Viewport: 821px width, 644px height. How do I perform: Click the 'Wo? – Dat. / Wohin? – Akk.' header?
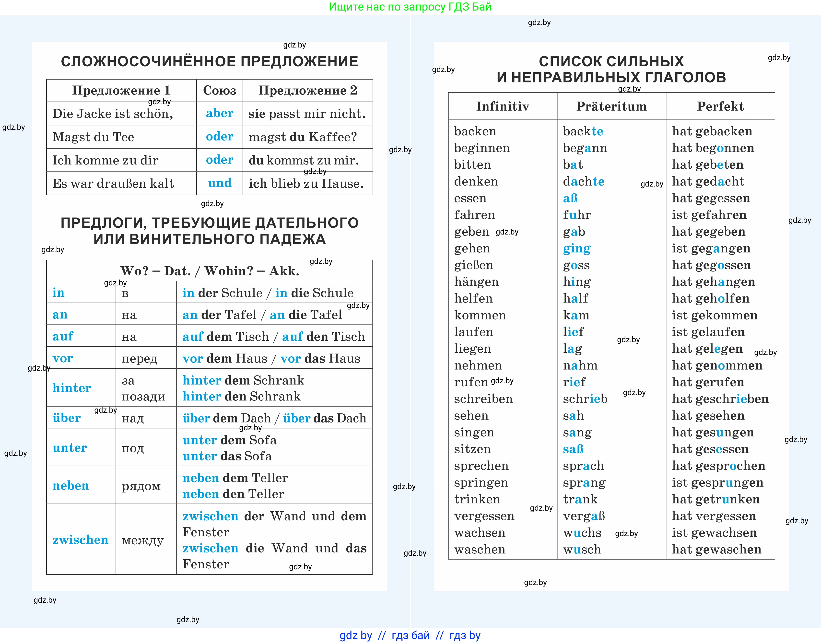[210, 271]
